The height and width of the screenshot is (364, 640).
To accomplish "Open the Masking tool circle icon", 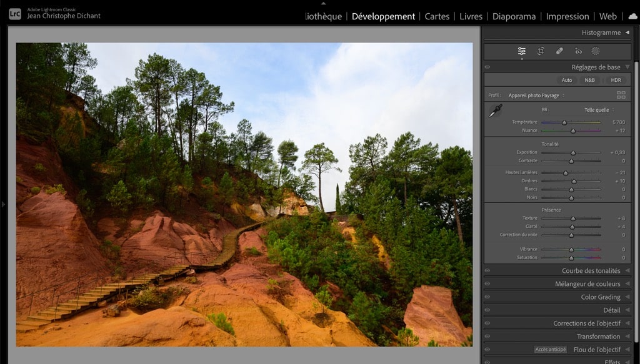I will (x=596, y=51).
